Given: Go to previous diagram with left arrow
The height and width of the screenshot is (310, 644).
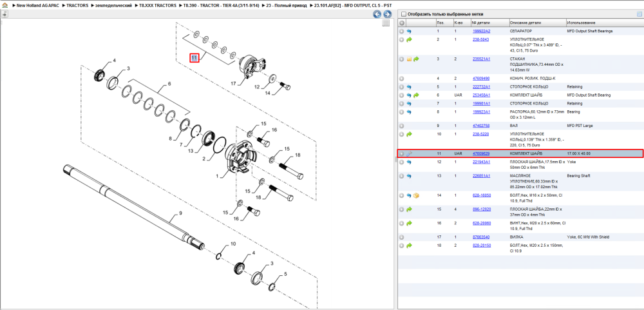Looking at the screenshot, I should pyautogui.click(x=377, y=14).
